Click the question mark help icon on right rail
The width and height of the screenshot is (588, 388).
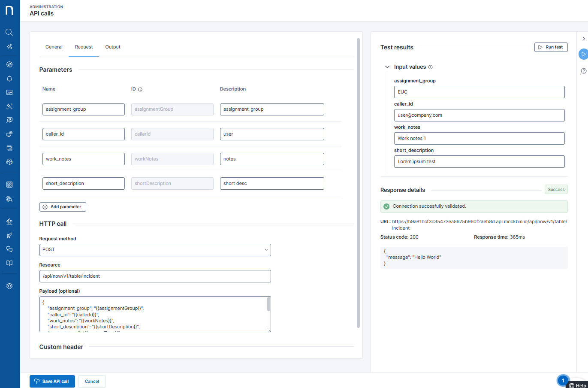click(x=583, y=71)
